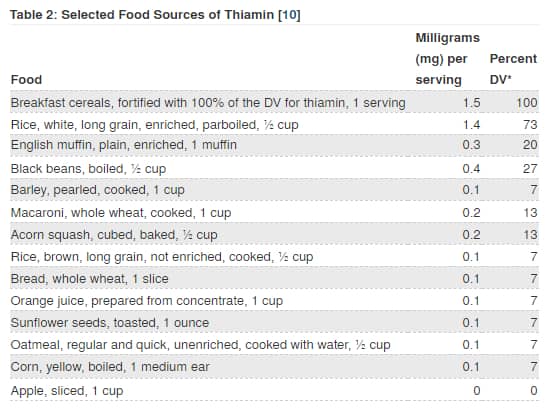Select the Barley pearled cooked row
The width and height of the screenshot is (553, 411).
click(x=274, y=190)
